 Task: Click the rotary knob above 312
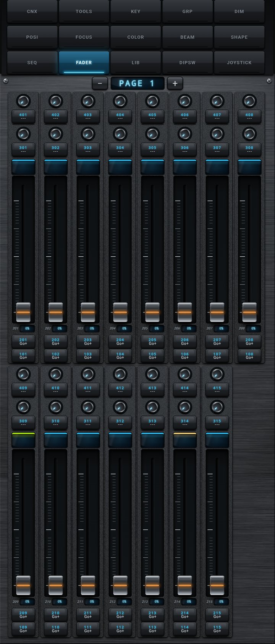point(120,407)
